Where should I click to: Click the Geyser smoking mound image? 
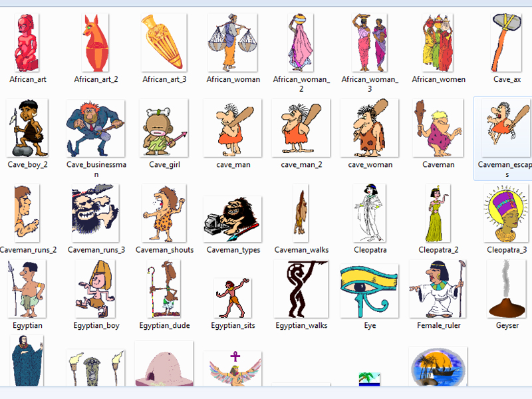pos(507,289)
